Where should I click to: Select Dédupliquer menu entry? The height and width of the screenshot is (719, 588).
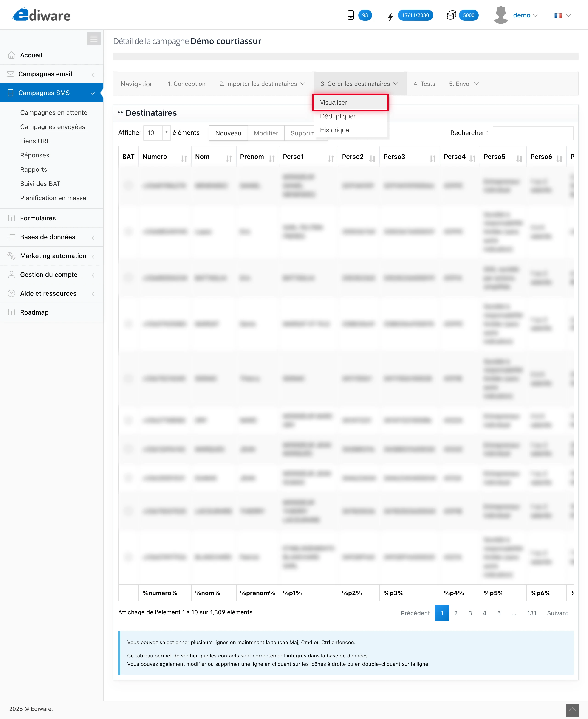350,116
